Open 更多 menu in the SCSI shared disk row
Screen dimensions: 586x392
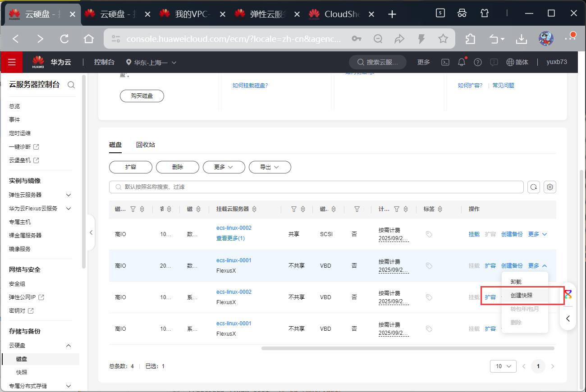click(x=538, y=234)
